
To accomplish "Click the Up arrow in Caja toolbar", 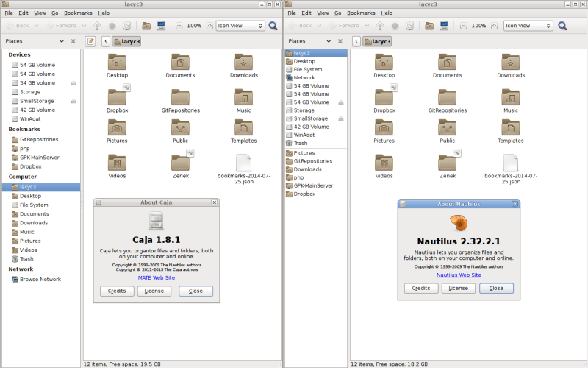I will pyautogui.click(x=97, y=26).
